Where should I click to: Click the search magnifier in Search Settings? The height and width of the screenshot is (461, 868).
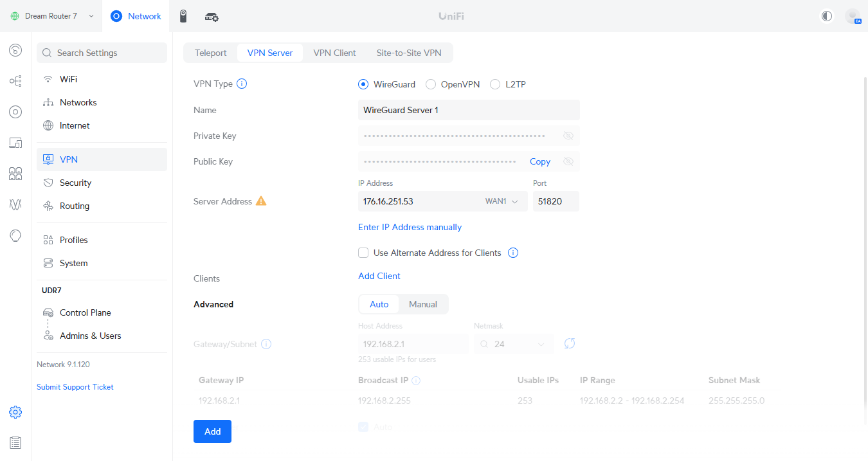click(x=47, y=53)
